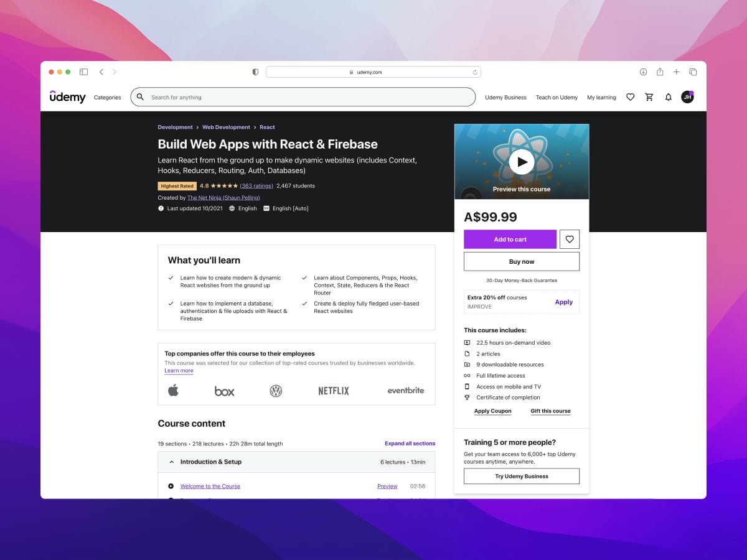Navigate to Web Development breadcrumb
The height and width of the screenshot is (560, 747).
[226, 127]
